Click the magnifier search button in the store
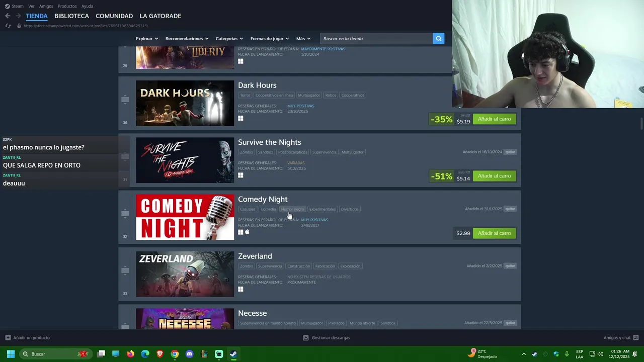Viewport: 644px width, 362px height. tap(439, 39)
